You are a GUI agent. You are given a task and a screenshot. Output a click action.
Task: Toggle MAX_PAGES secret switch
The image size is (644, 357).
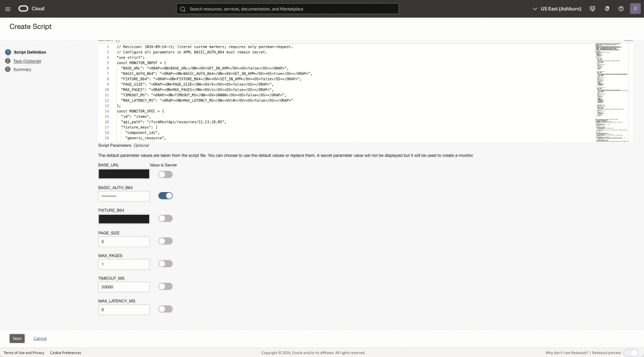[x=165, y=264]
